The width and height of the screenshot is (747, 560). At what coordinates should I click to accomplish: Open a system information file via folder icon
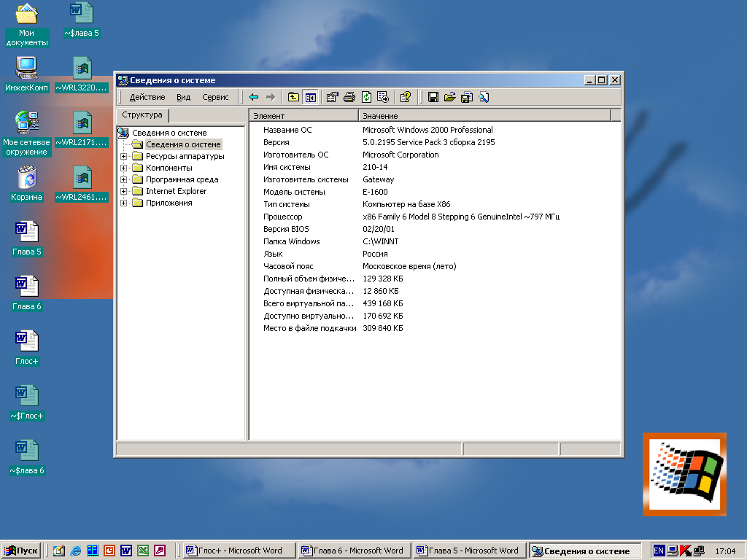click(x=449, y=97)
